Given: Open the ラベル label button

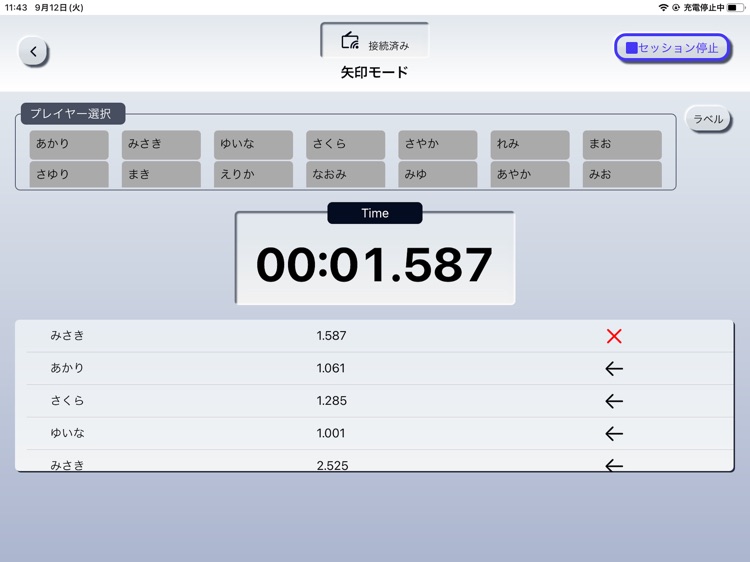Looking at the screenshot, I should coord(708,119).
